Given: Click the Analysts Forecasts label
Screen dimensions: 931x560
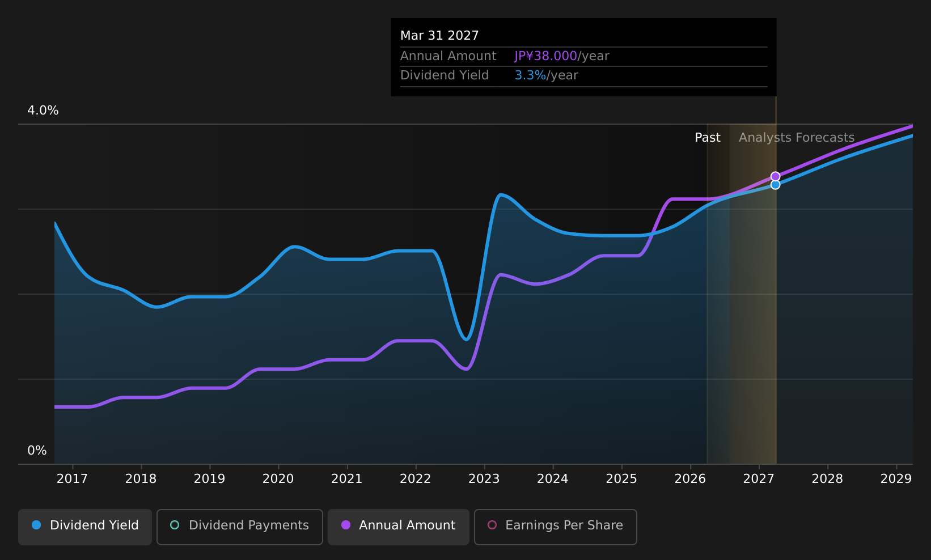Looking at the screenshot, I should 797,138.
